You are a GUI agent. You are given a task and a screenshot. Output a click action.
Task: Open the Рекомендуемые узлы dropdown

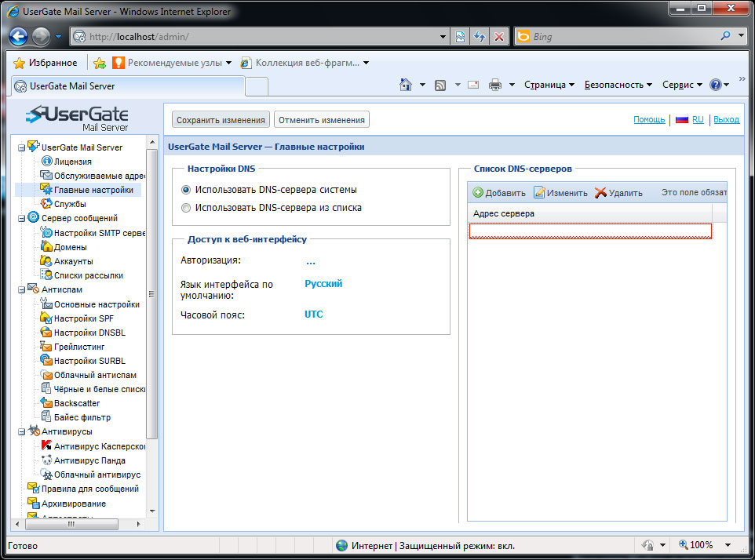click(x=228, y=63)
